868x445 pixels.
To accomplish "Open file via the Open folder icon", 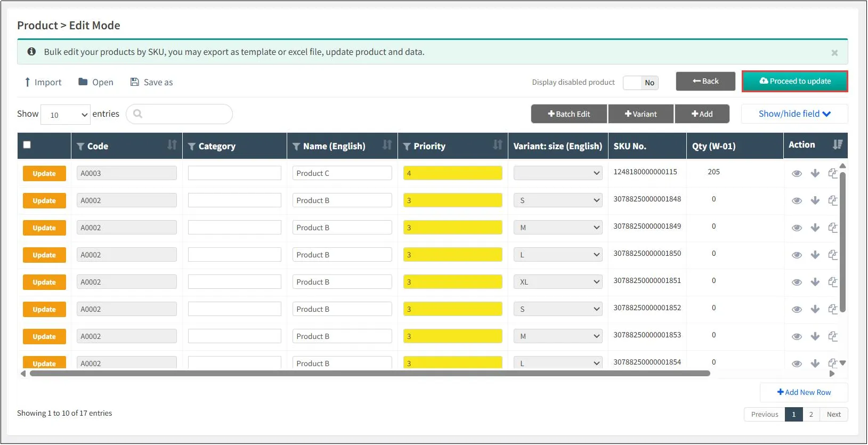I will coord(83,82).
